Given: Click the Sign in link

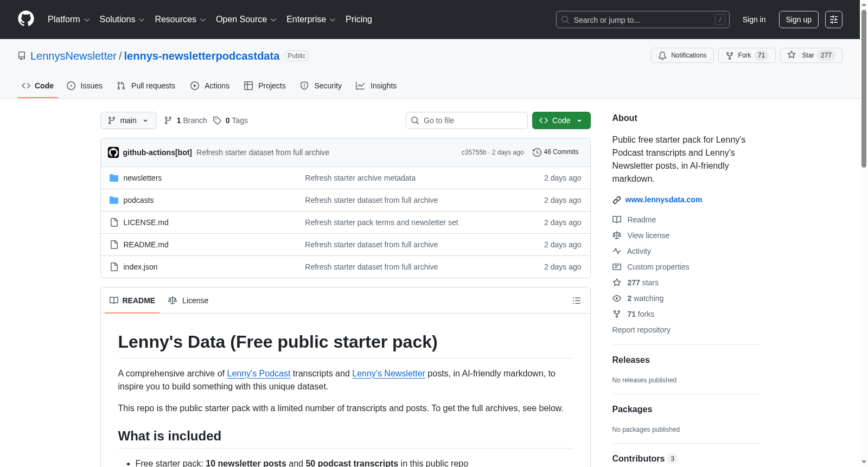Looking at the screenshot, I should click(754, 20).
